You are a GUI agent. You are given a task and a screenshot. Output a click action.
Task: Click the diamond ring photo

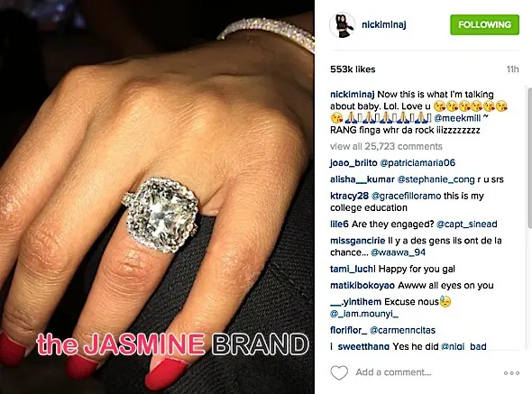point(157,197)
